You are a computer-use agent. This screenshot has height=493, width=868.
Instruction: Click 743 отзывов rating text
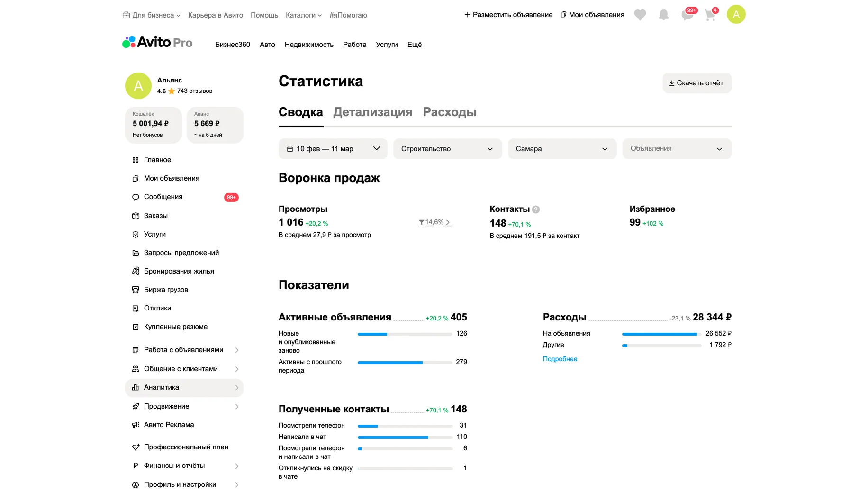click(195, 91)
